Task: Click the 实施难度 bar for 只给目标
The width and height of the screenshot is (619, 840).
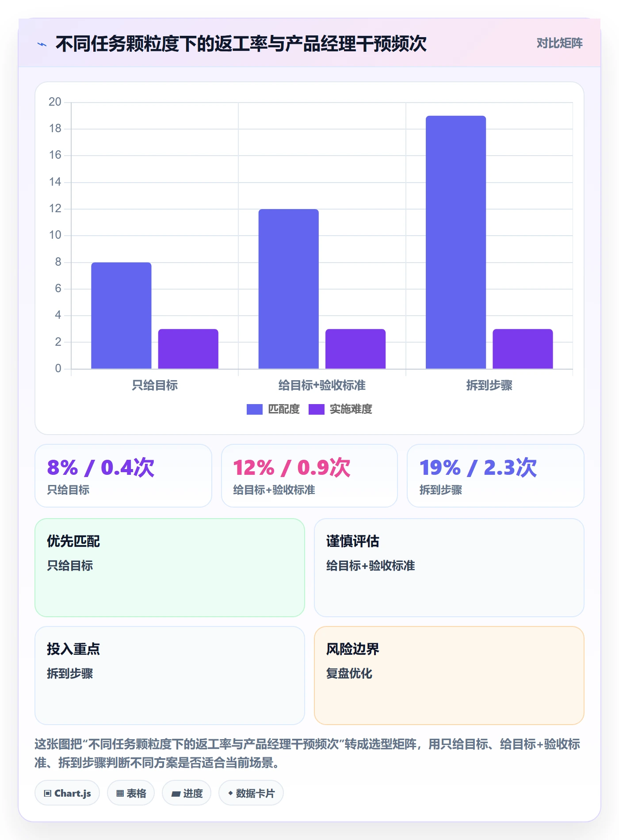Action: click(188, 349)
